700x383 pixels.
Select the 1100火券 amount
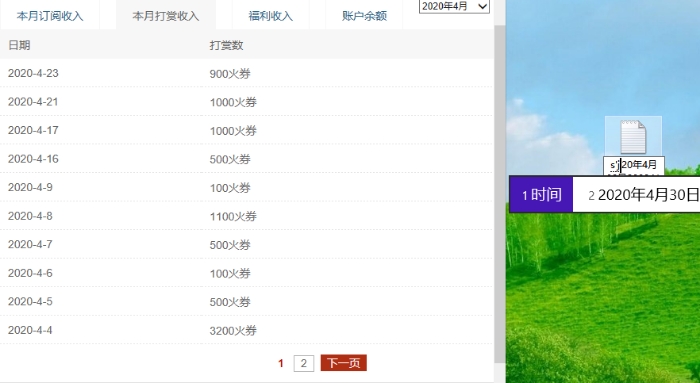(x=233, y=216)
